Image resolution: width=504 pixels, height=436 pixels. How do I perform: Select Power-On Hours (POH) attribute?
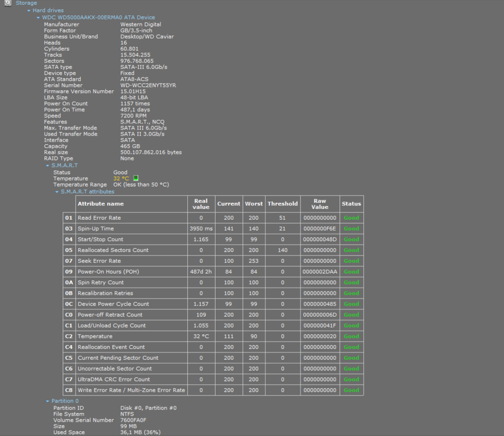click(108, 272)
